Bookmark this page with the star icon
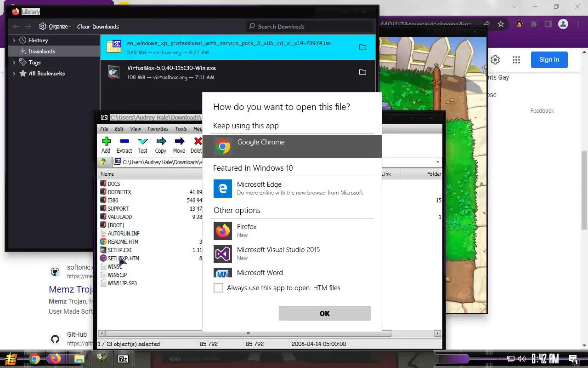This screenshot has width=588, height=368. click(501, 24)
